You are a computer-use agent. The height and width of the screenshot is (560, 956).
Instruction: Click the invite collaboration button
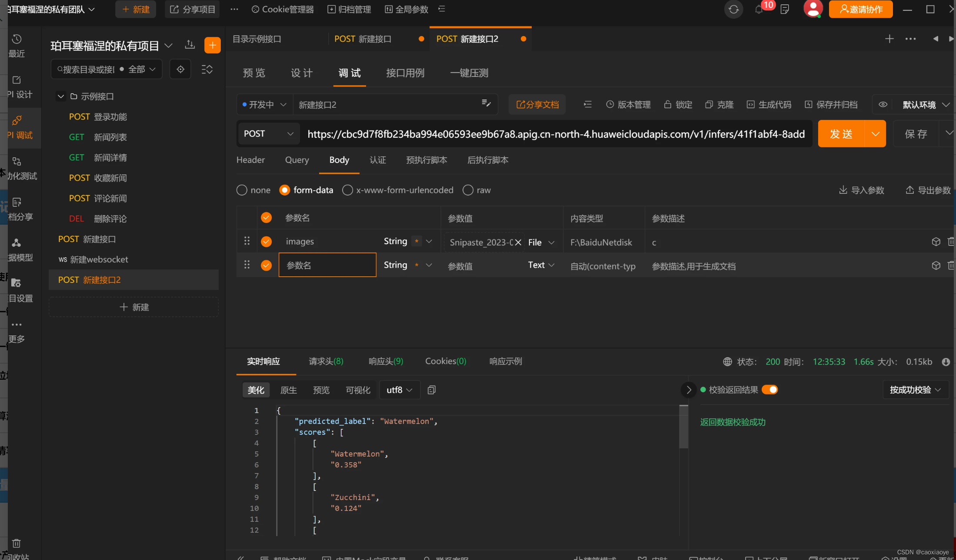(x=860, y=9)
